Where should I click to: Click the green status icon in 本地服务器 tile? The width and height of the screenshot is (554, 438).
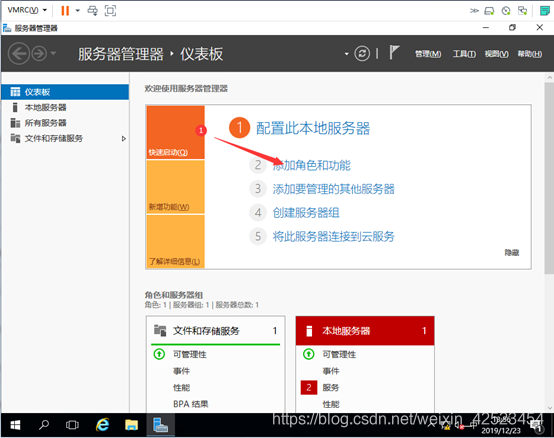pos(309,354)
